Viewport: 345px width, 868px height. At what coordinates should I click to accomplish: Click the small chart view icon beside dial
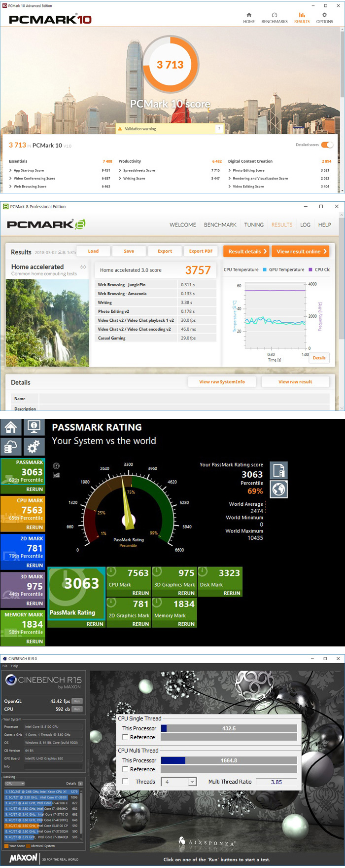point(56,475)
